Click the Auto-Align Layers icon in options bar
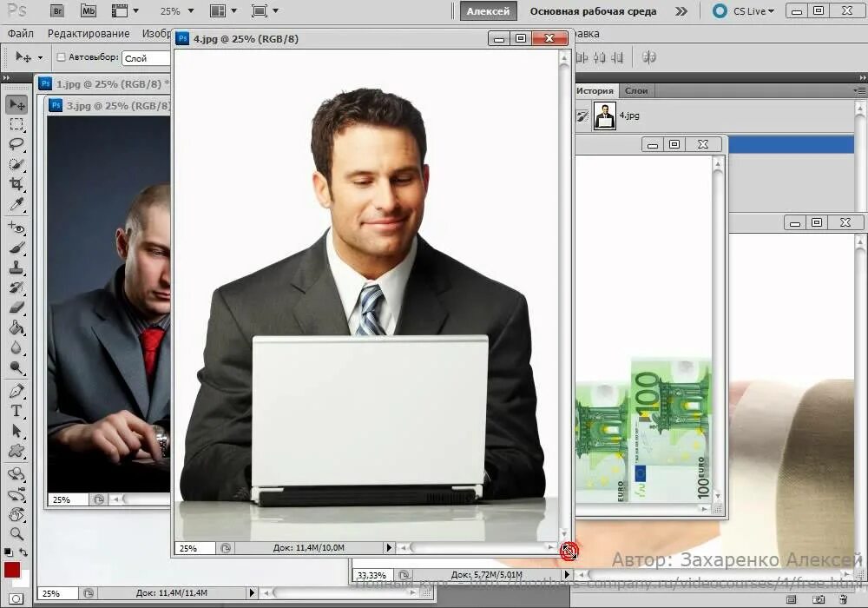Screen dimensions: 868x608 pos(648,57)
